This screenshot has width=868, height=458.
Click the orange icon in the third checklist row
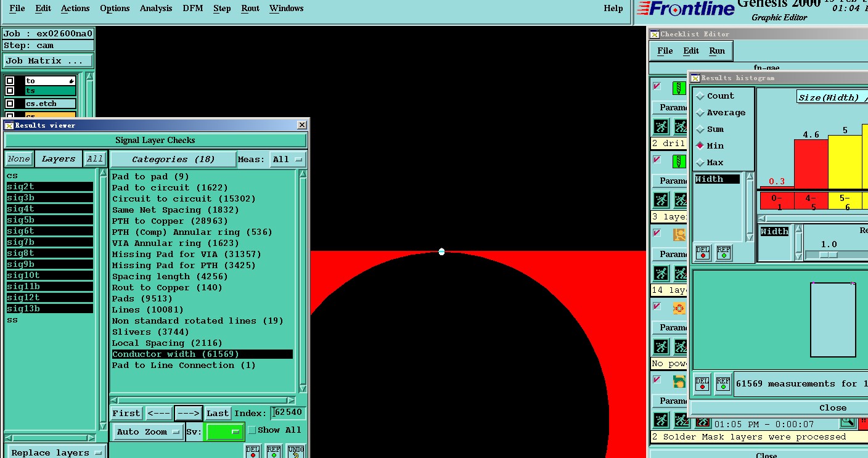pos(679,235)
